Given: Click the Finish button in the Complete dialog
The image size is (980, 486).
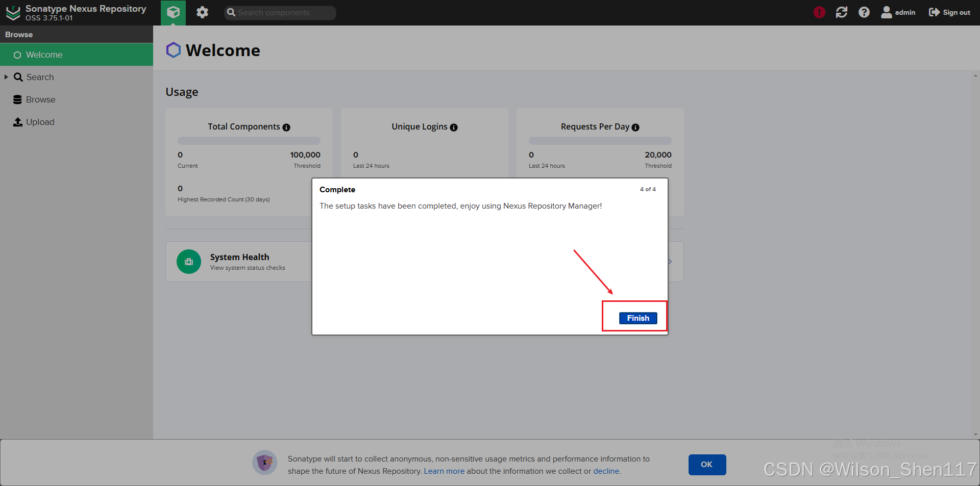Looking at the screenshot, I should (638, 318).
